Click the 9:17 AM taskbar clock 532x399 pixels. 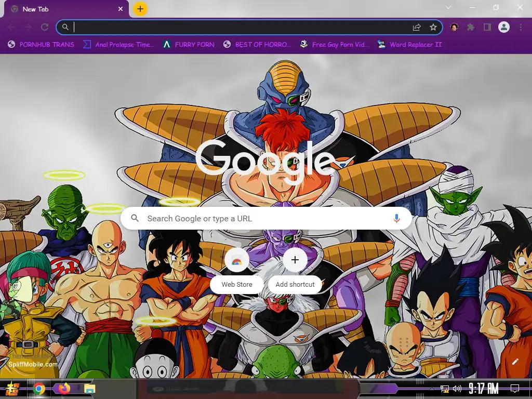click(484, 389)
